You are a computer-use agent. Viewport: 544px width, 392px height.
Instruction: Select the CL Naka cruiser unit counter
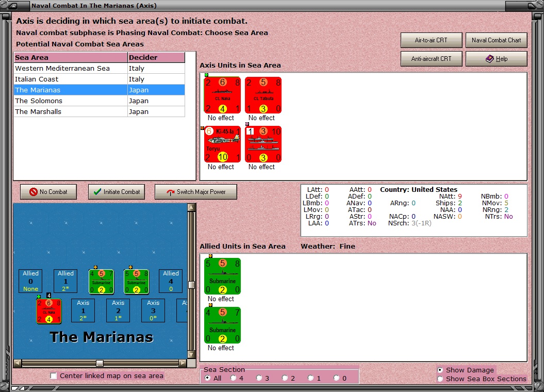222,95
